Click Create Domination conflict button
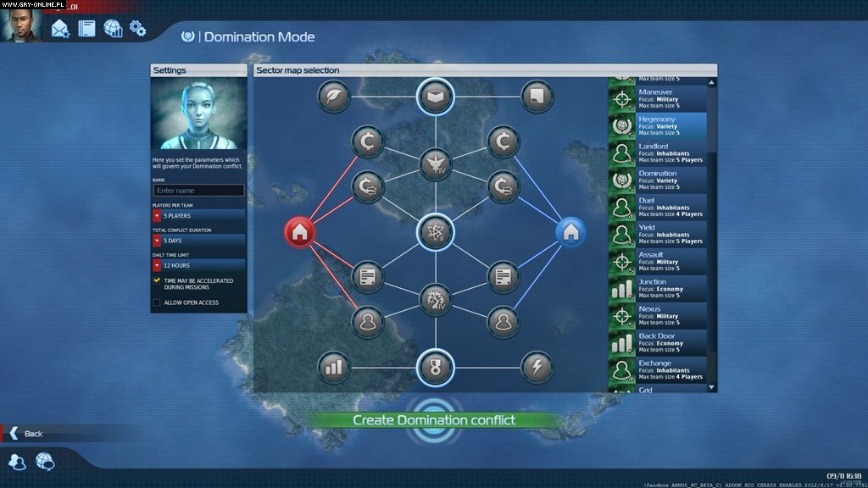The height and width of the screenshot is (488, 868). pos(434,420)
